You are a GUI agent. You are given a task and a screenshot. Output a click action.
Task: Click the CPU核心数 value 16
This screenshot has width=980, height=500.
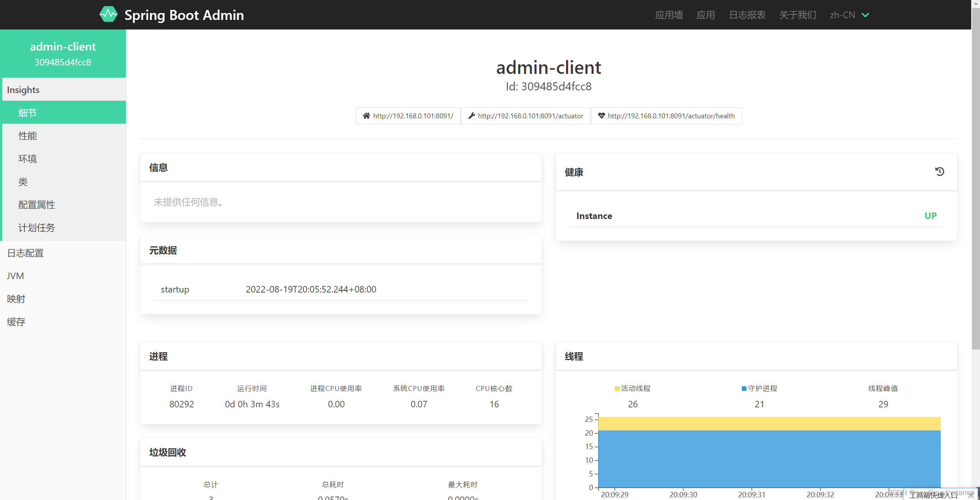pyautogui.click(x=494, y=404)
